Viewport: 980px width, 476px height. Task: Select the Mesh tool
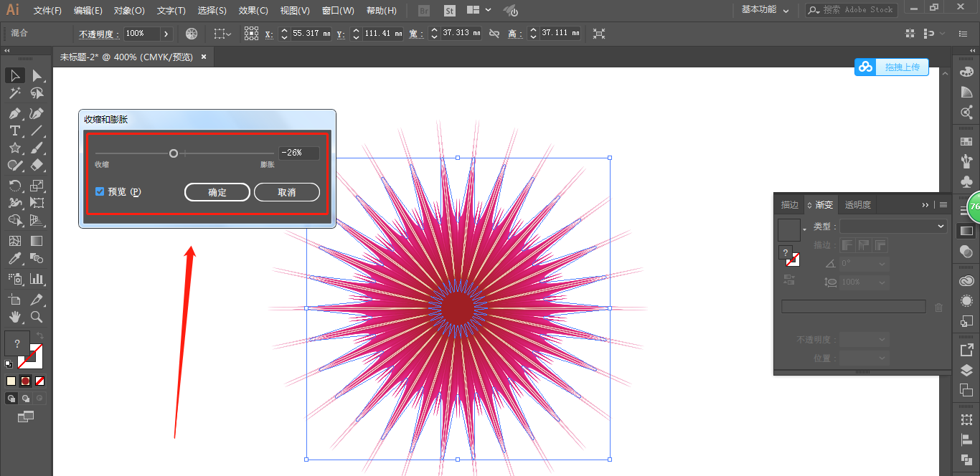coord(14,241)
